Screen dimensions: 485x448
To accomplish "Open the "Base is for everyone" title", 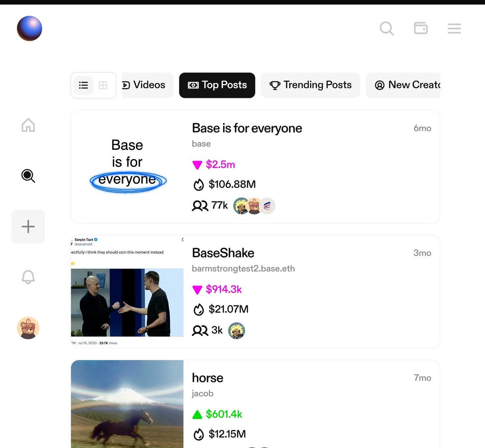I will (247, 128).
